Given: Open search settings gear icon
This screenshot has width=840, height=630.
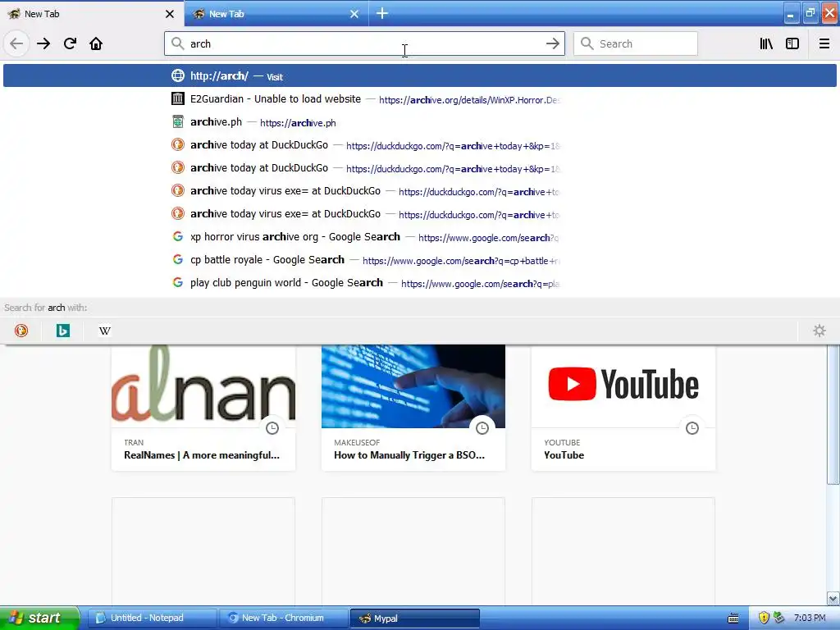Looking at the screenshot, I should pyautogui.click(x=819, y=331).
